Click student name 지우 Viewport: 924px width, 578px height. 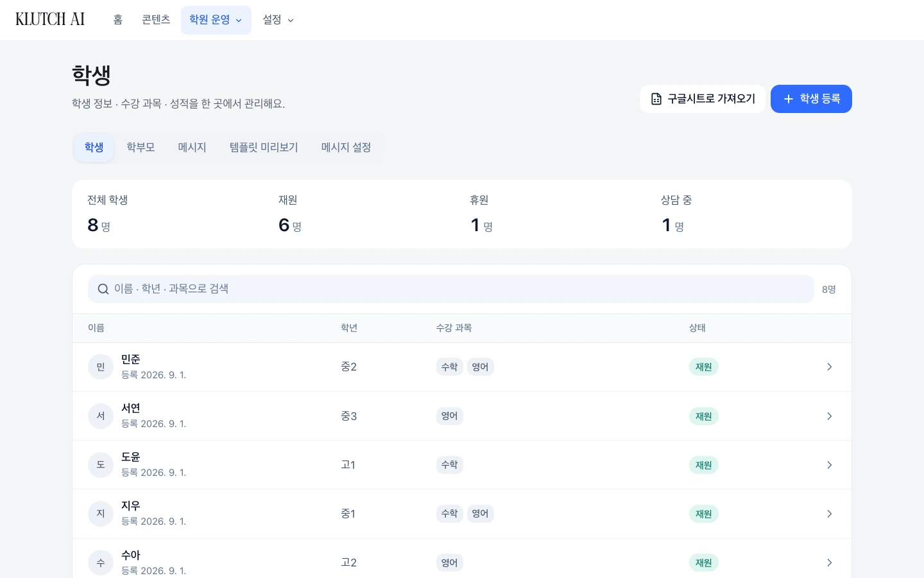pyautogui.click(x=131, y=506)
